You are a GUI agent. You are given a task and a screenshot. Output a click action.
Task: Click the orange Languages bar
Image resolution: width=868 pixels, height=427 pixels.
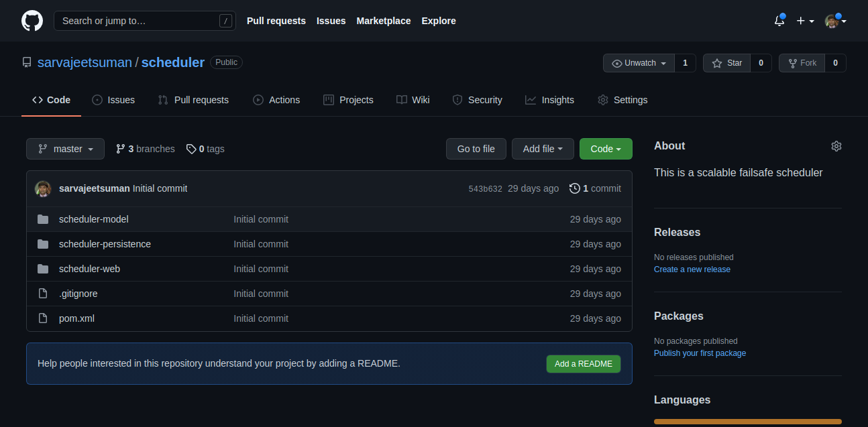tap(747, 422)
